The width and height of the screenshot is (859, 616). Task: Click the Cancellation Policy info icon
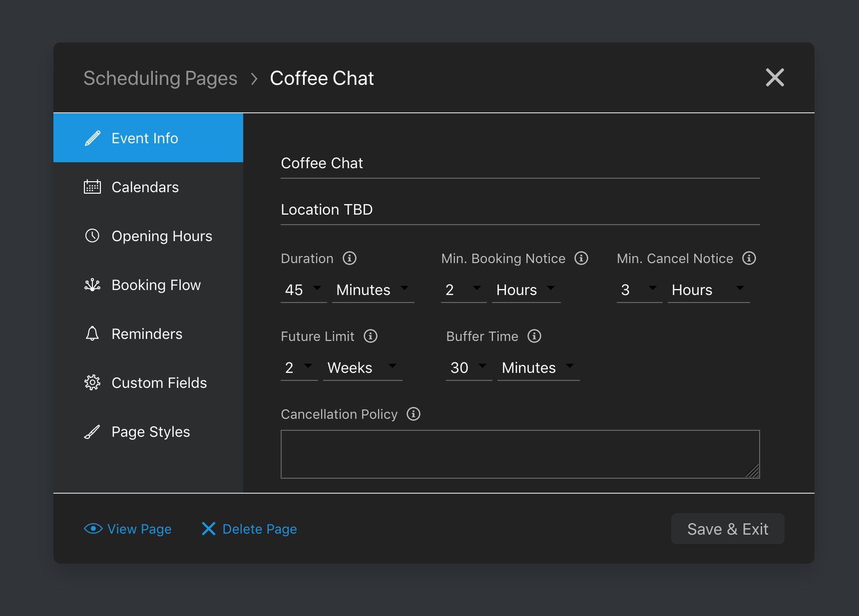coord(413,414)
